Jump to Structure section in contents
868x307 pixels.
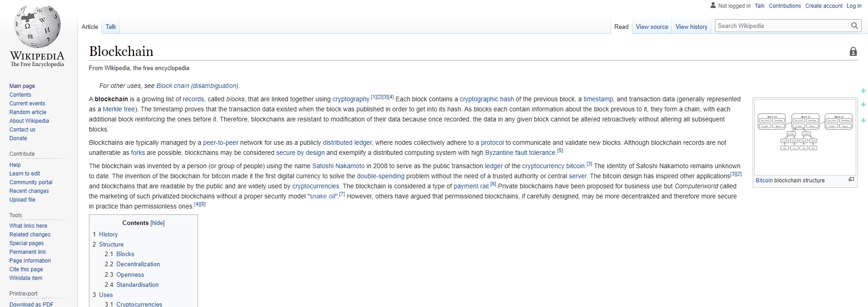[x=111, y=244]
